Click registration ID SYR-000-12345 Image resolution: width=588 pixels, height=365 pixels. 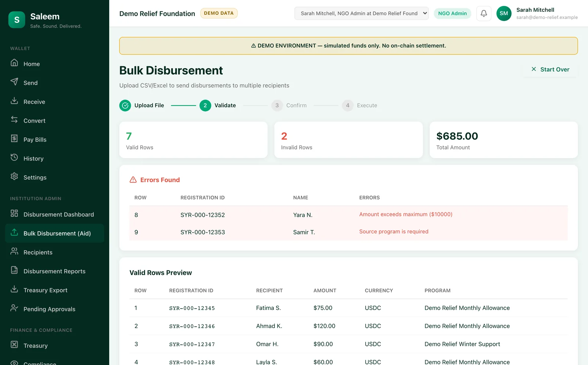point(192,308)
